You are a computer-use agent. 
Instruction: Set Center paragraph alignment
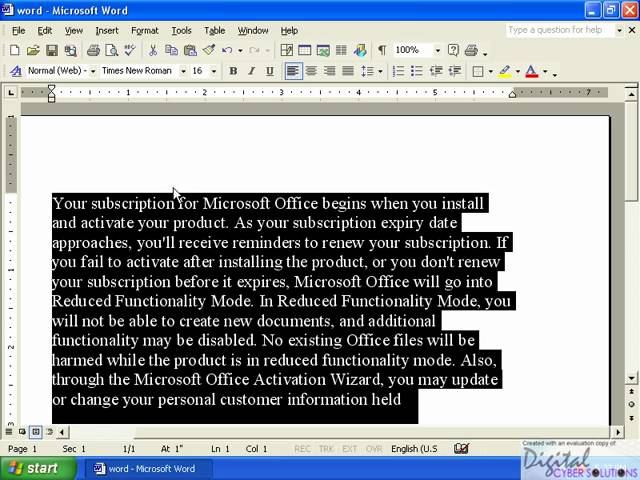point(311,71)
